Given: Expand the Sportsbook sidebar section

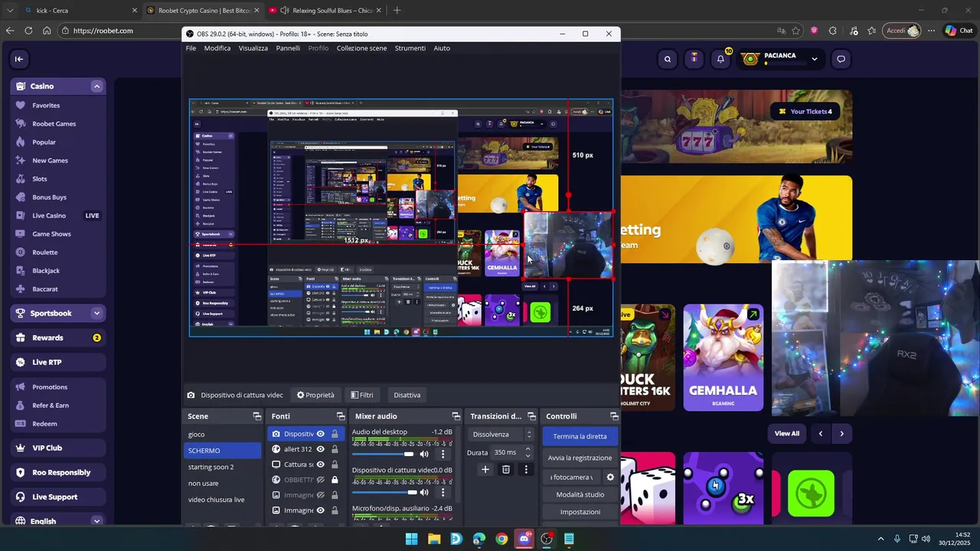Looking at the screenshot, I should (96, 313).
